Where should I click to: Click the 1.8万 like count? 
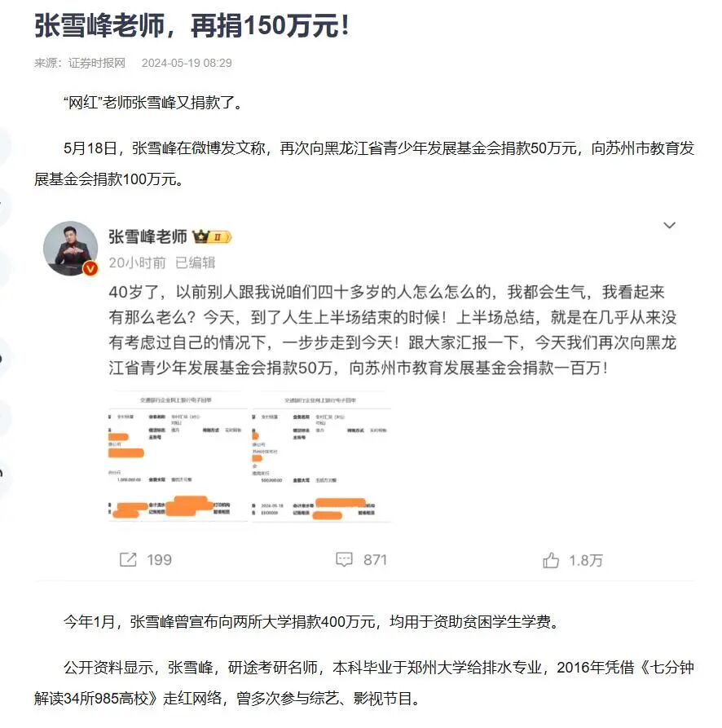coord(586,560)
